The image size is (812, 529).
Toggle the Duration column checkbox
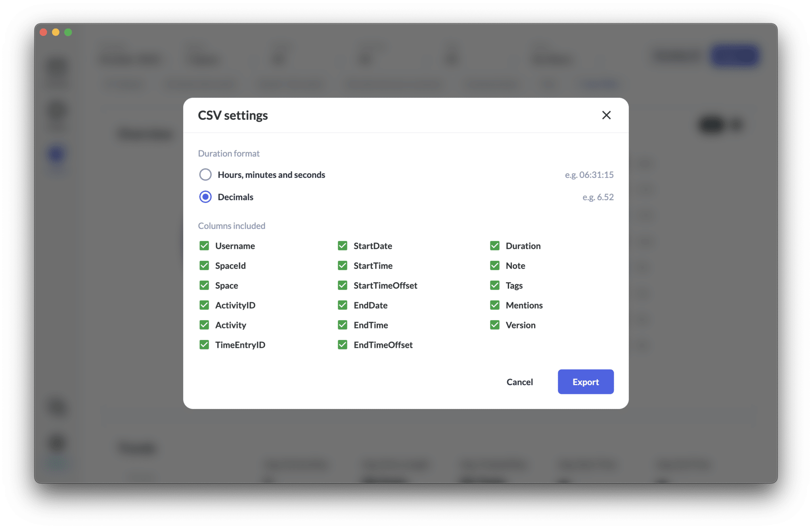tap(495, 246)
